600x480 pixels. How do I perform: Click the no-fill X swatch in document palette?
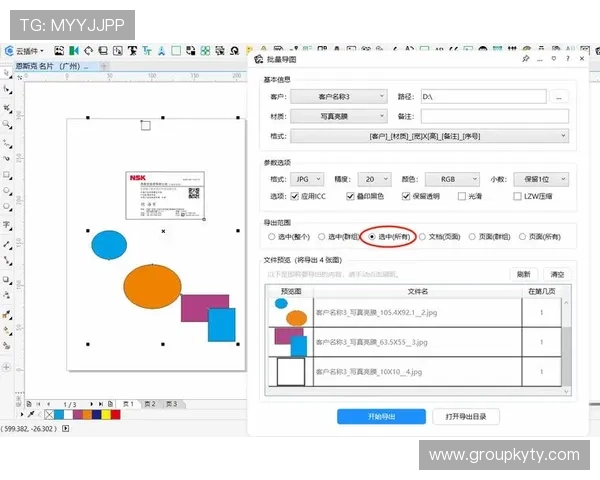pos(49,415)
